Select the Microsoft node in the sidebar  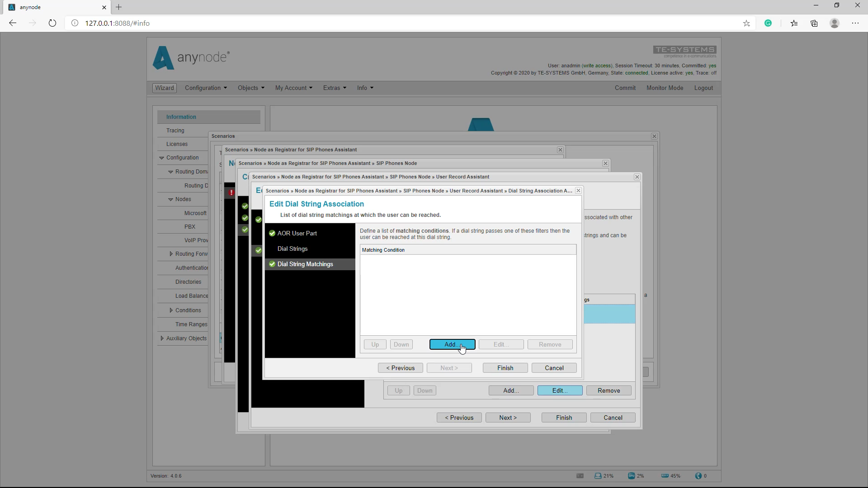pyautogui.click(x=195, y=213)
